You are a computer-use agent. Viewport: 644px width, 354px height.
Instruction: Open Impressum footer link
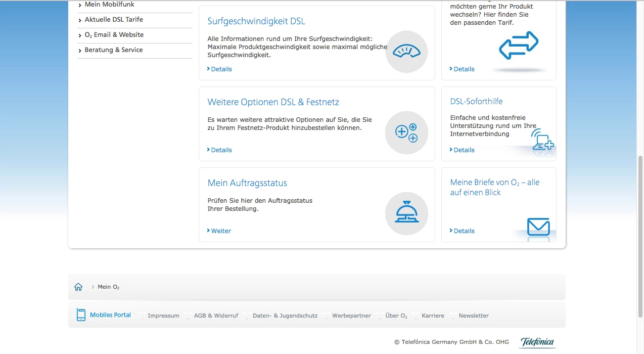click(x=163, y=316)
